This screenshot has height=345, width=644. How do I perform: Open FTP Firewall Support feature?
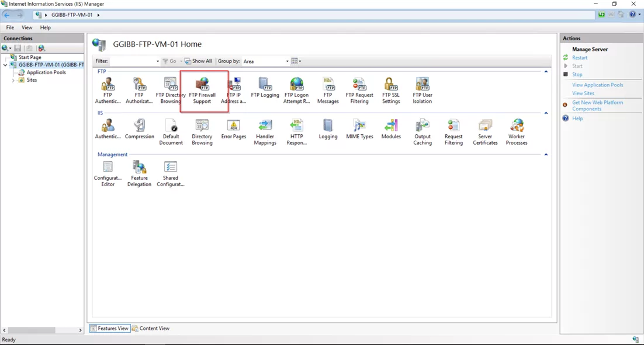202,90
